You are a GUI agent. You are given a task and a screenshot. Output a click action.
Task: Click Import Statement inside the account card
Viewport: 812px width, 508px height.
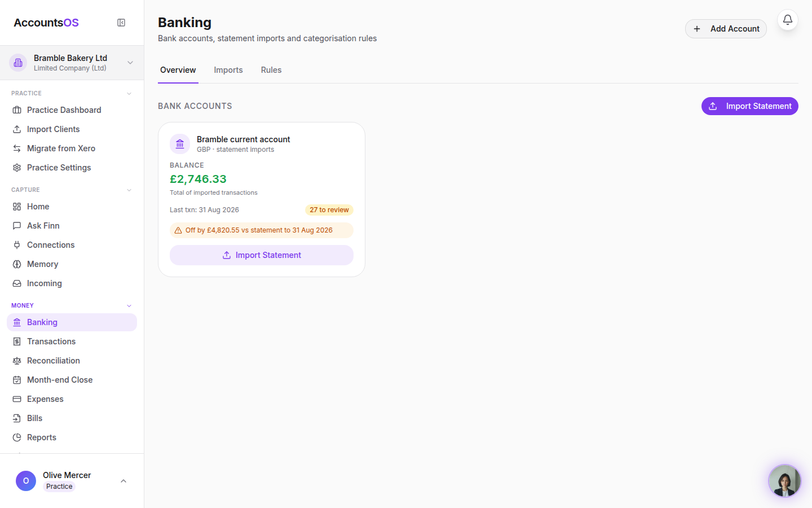coord(262,255)
